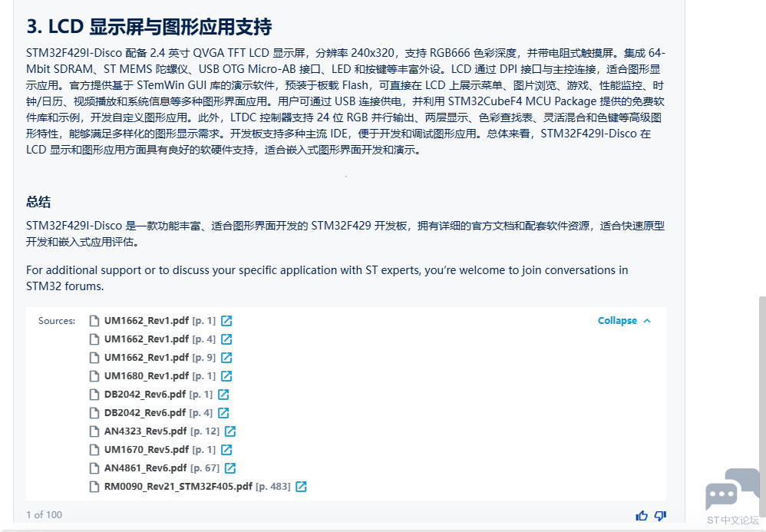The image size is (766, 532).
Task: Open source UM1662_Rev1.pdf [p. 1]
Action: (160, 321)
